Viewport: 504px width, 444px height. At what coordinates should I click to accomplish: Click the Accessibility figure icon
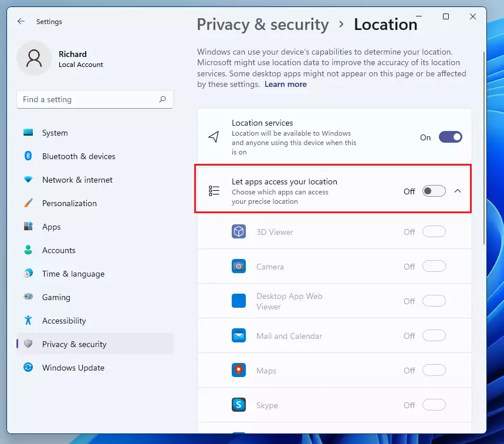click(x=28, y=321)
